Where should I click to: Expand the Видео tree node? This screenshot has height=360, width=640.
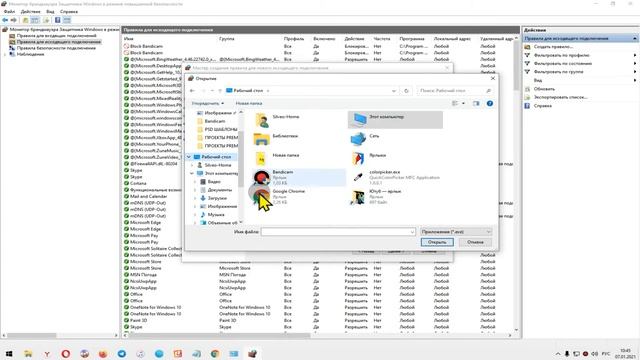pos(195,182)
